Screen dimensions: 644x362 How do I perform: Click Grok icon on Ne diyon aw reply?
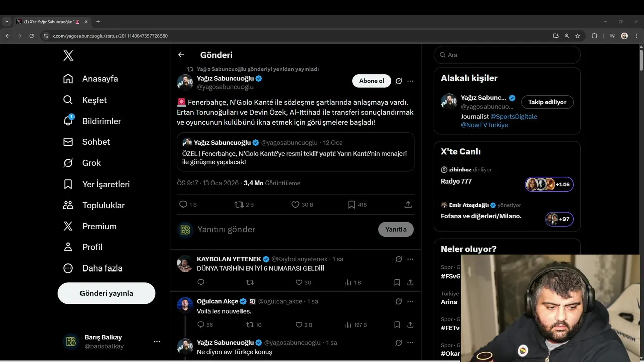398,343
